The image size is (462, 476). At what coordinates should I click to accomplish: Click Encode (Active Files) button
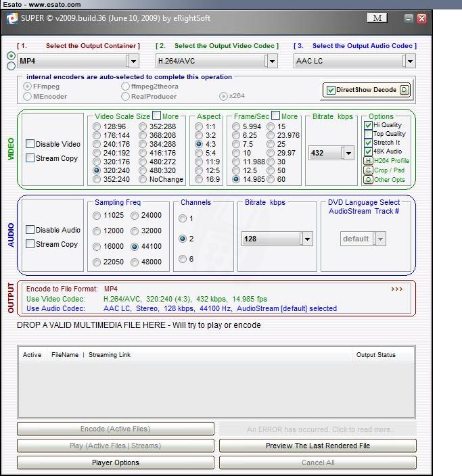(x=116, y=429)
